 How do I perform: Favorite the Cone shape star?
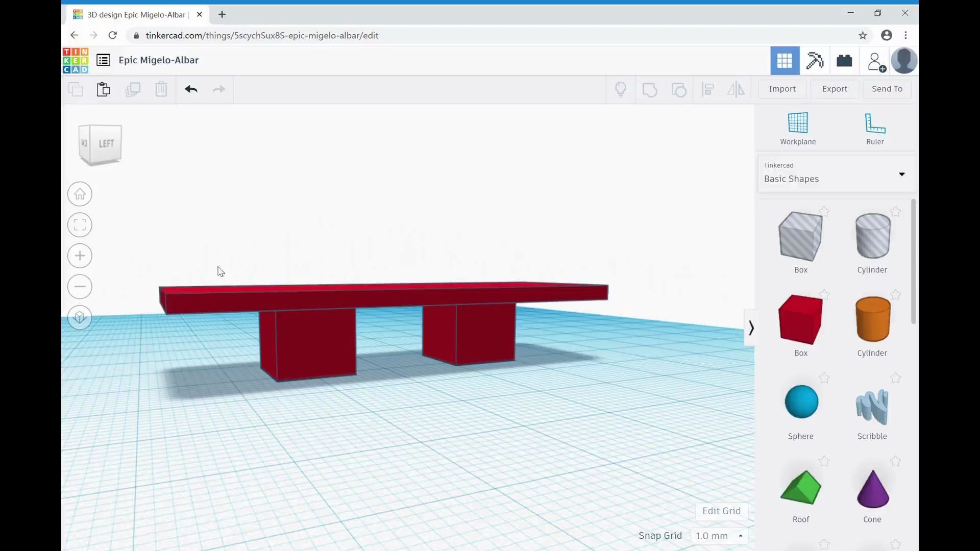pyautogui.click(x=895, y=461)
